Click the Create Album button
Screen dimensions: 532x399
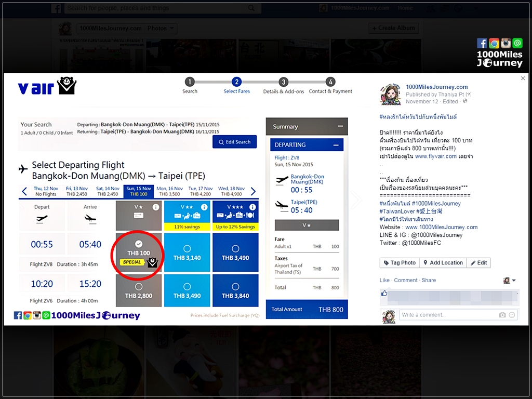click(394, 28)
